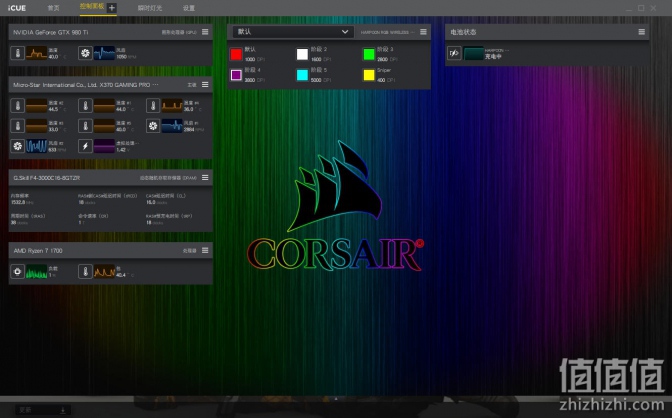Select the red 默认 1000 DPI swatch
672x418 pixels.
(236, 54)
